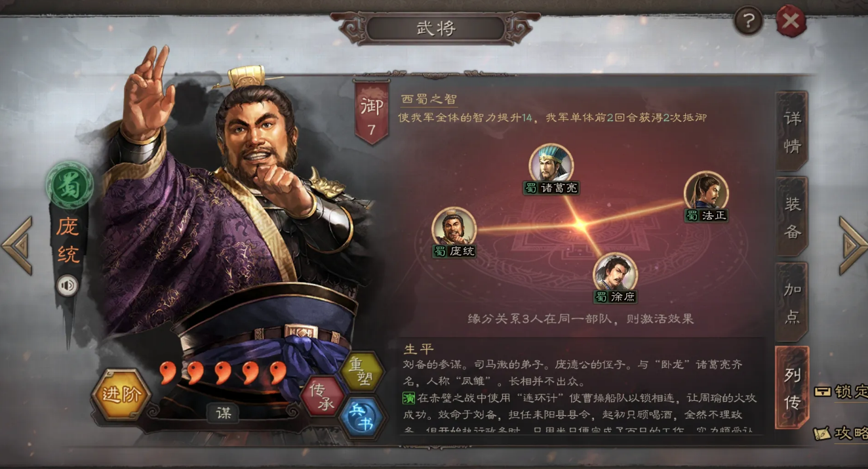Open the 攻略 strategy guide link
The image size is (868, 469).
[x=840, y=433]
